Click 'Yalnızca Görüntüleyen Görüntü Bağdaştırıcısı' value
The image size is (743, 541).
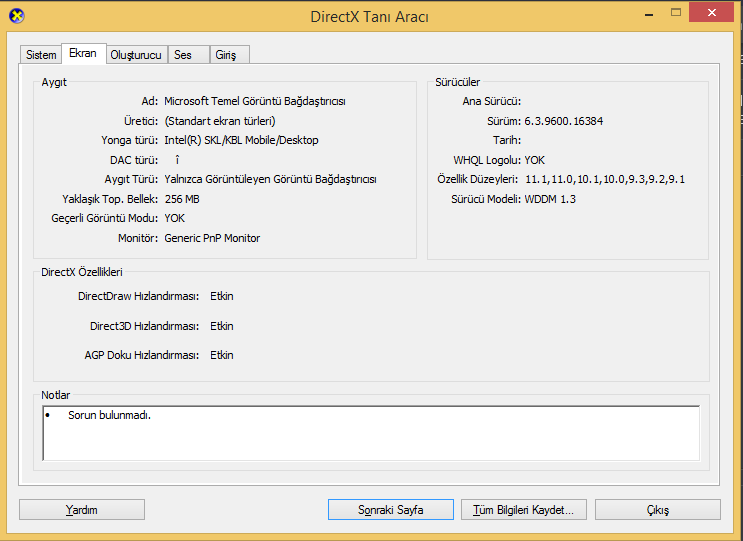pyautogui.click(x=270, y=180)
